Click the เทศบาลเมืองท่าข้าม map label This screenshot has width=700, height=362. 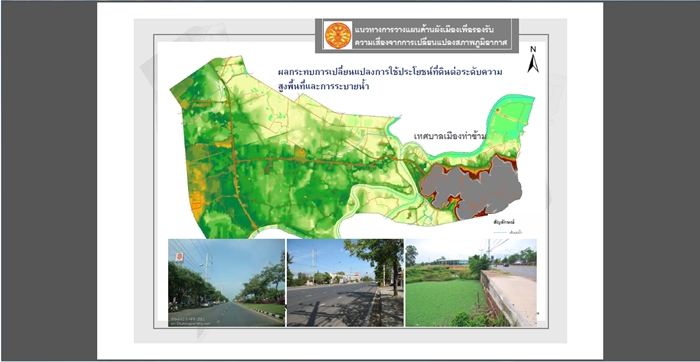click(x=450, y=136)
